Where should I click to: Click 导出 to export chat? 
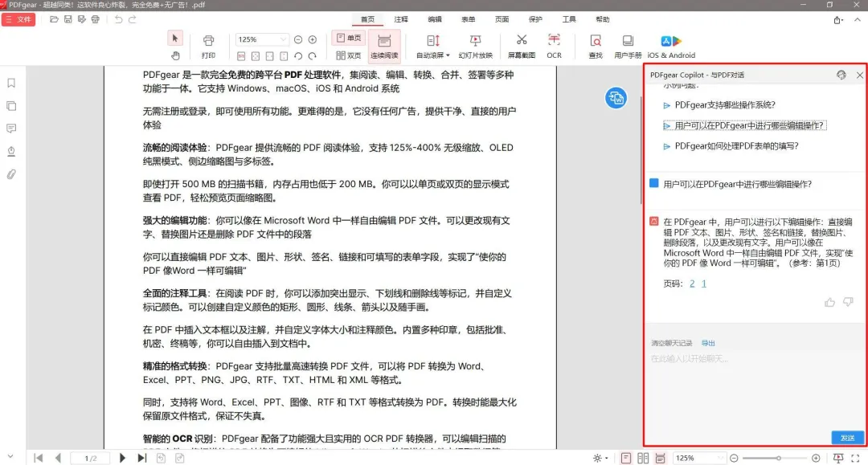coord(708,344)
